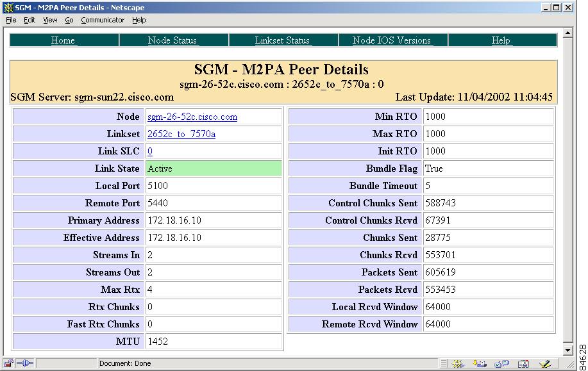Go to the Home page link
588x371 pixels.
click(x=63, y=40)
